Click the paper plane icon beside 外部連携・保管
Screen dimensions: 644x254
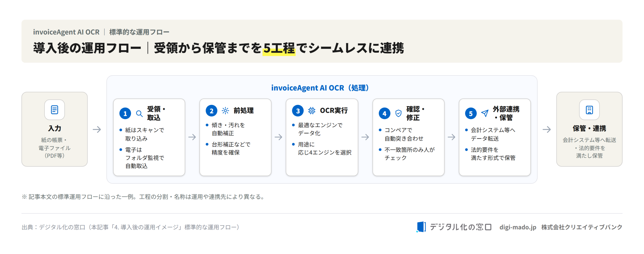[x=485, y=113]
